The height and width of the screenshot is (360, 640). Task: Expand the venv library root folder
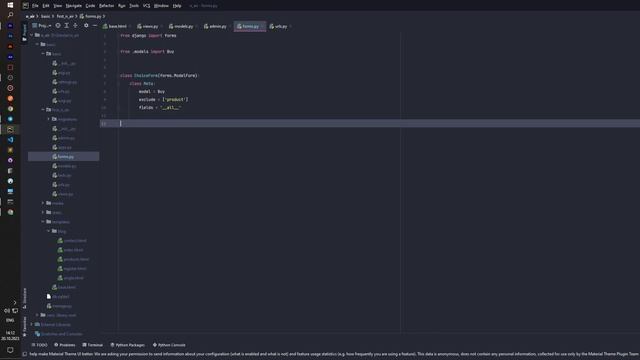37,315
